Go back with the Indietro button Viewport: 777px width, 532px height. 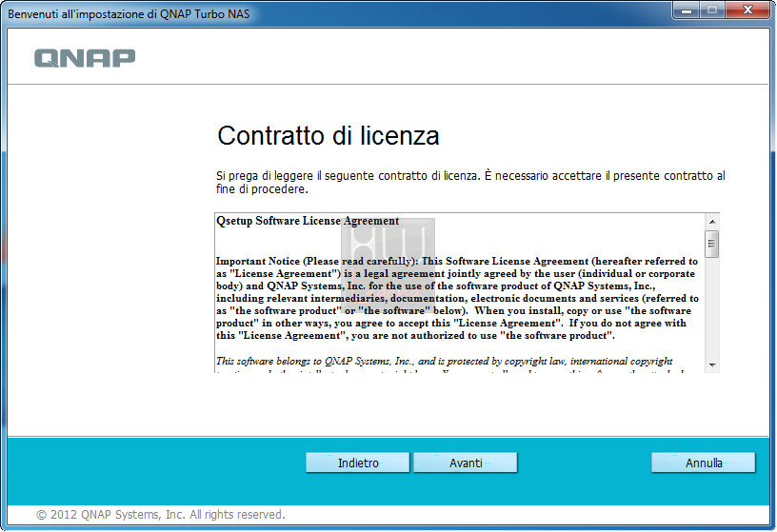(358, 463)
